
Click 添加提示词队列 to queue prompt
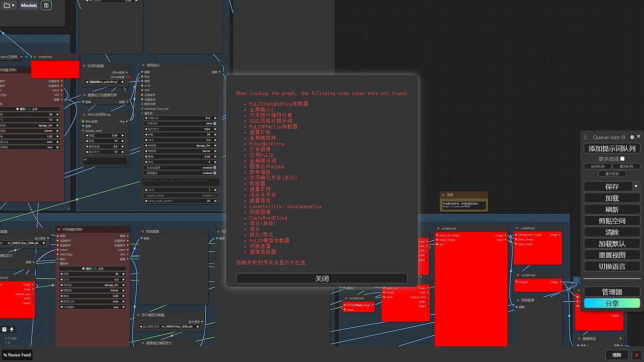612,149
